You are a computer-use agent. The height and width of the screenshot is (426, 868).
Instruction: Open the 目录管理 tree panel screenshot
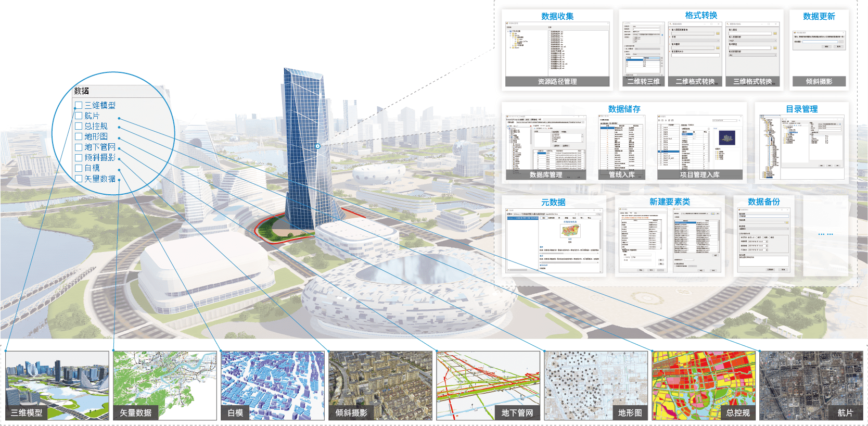pyautogui.click(x=801, y=148)
